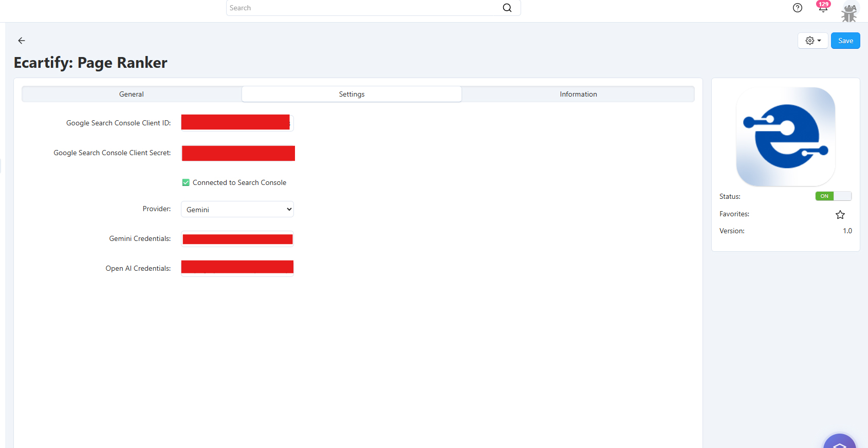Click the Google Search Console Client ID field

pyautogui.click(x=237, y=123)
